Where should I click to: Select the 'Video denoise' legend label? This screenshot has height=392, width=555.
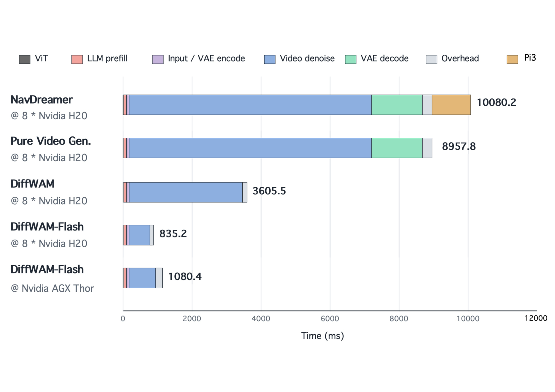tap(307, 58)
